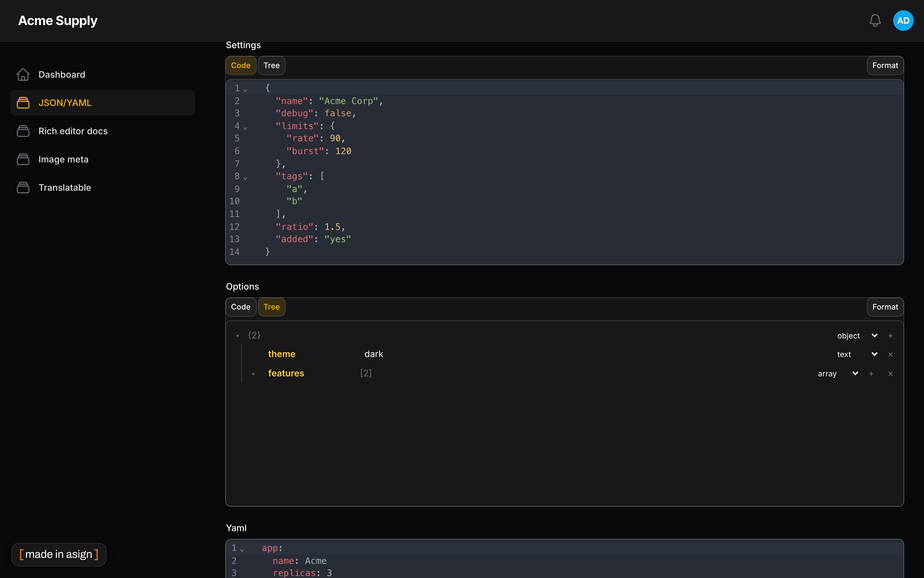Open the object type dropdown
Viewport: 924px width, 578px height.
tap(858, 336)
